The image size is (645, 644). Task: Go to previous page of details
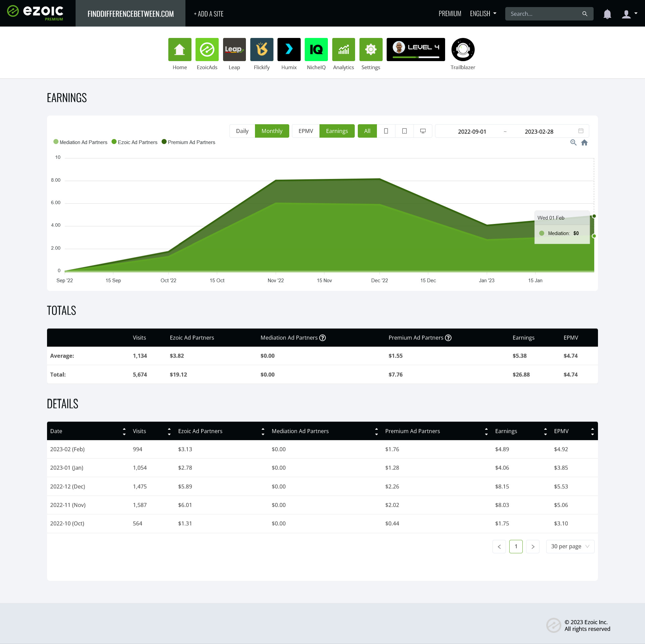click(x=499, y=546)
